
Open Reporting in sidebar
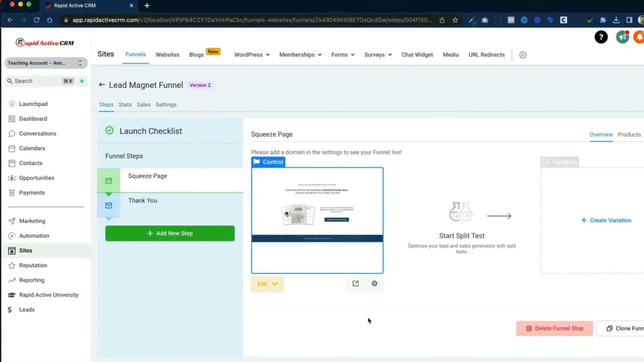[32, 280]
